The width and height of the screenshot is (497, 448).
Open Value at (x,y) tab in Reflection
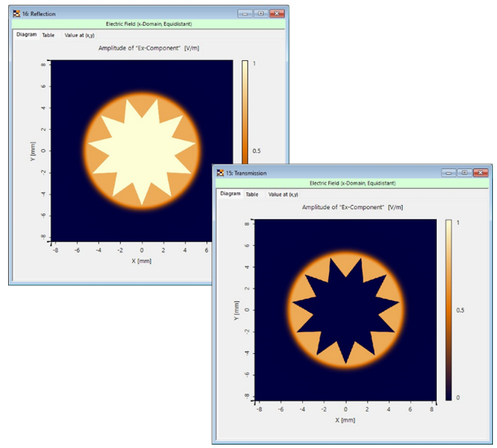point(79,35)
